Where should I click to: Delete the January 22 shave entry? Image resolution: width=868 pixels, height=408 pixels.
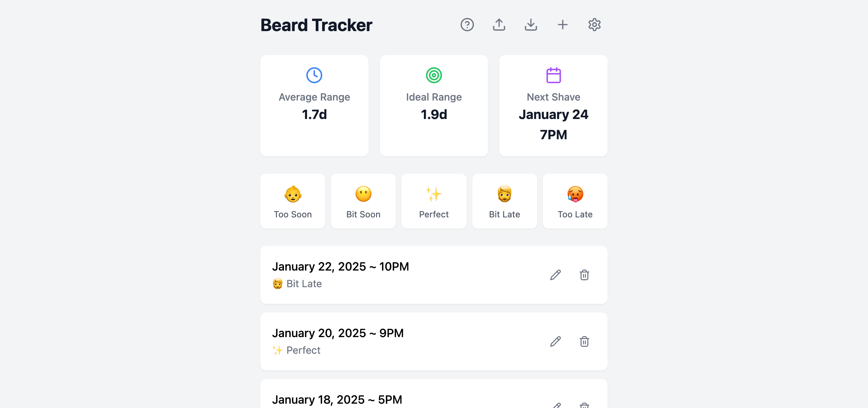[x=585, y=275]
